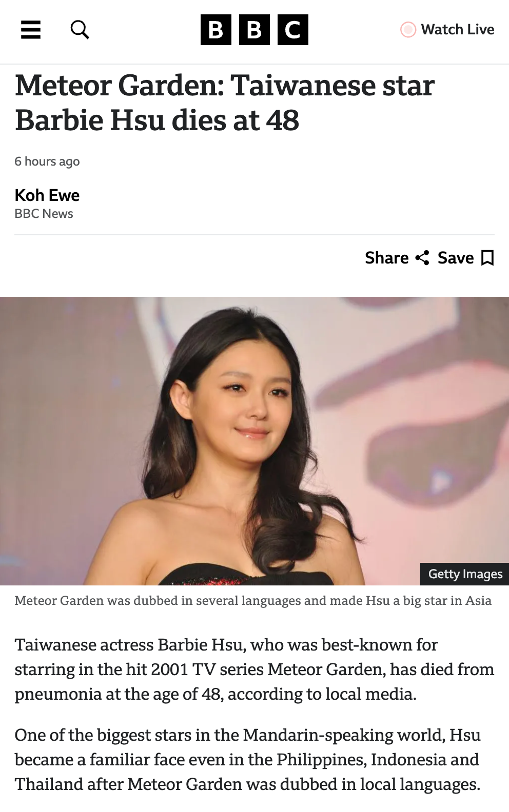Click the Getty Images credit label

point(465,574)
